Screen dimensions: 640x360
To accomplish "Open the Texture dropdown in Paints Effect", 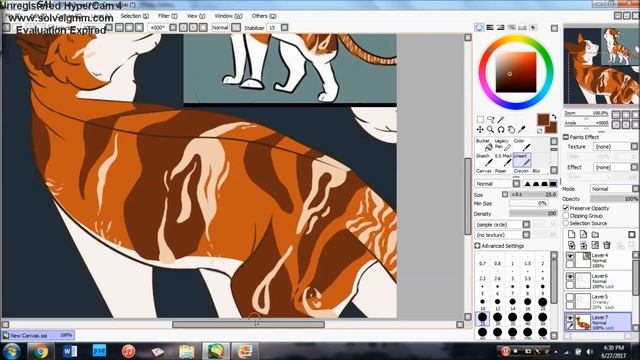I will (616, 147).
